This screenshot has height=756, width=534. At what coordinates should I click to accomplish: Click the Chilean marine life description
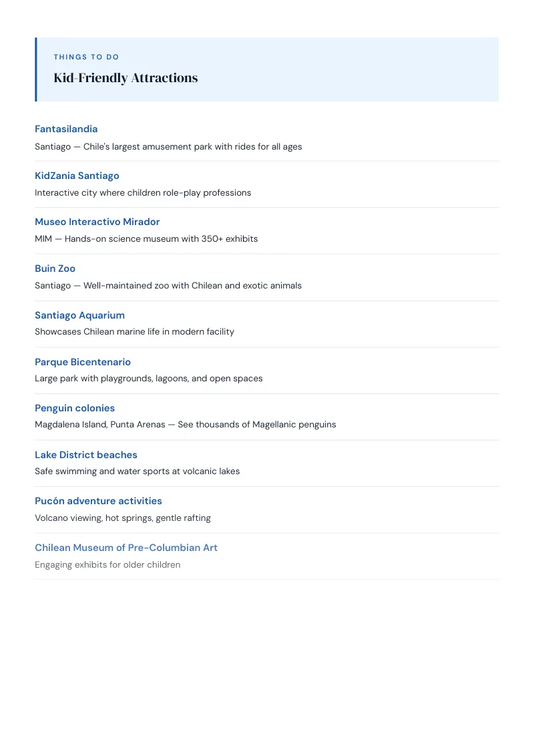134,332
